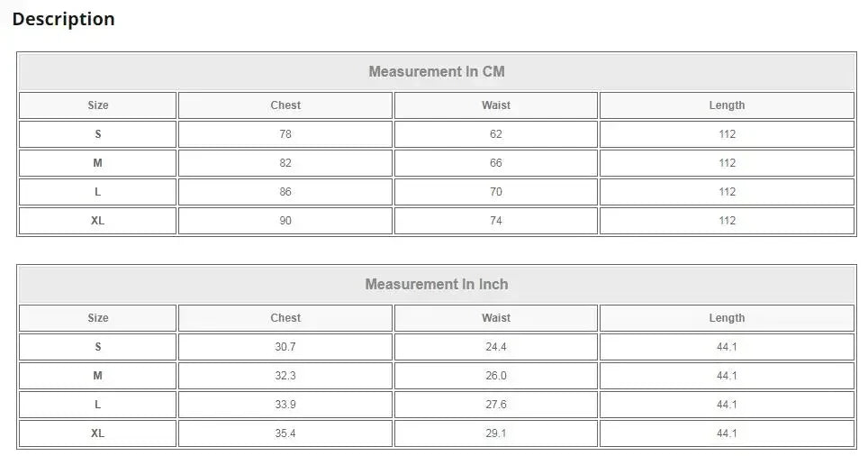Select size S row in CM table

437,134
